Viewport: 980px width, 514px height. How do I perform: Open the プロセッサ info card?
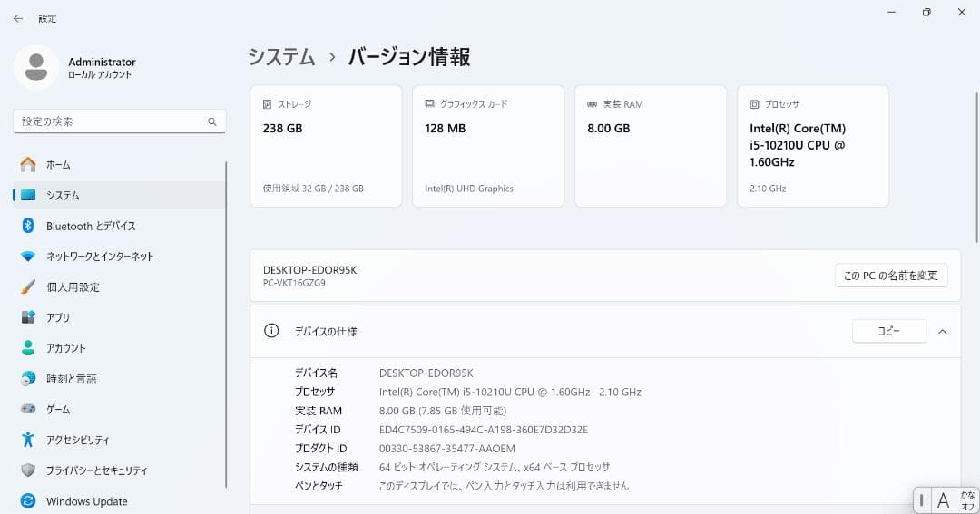point(813,146)
